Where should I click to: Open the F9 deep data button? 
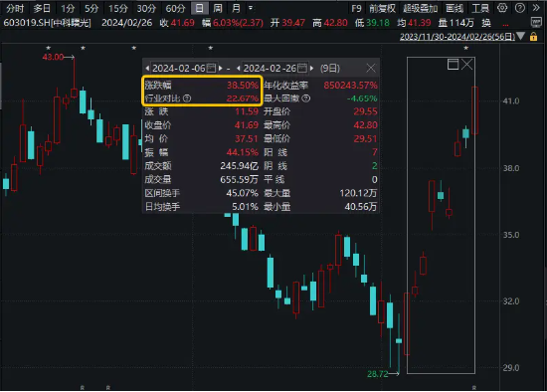[x=356, y=8]
